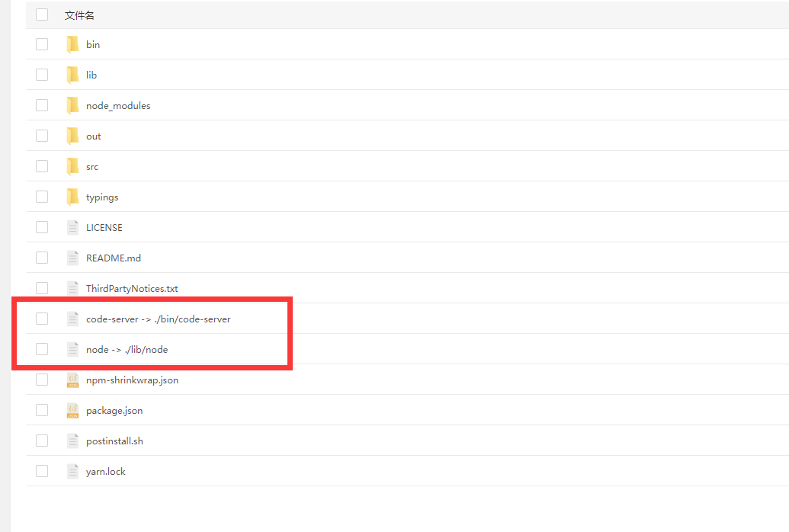Image resolution: width=789 pixels, height=532 pixels.
Task: Mark the checkbox for package.json
Action: coord(42,410)
